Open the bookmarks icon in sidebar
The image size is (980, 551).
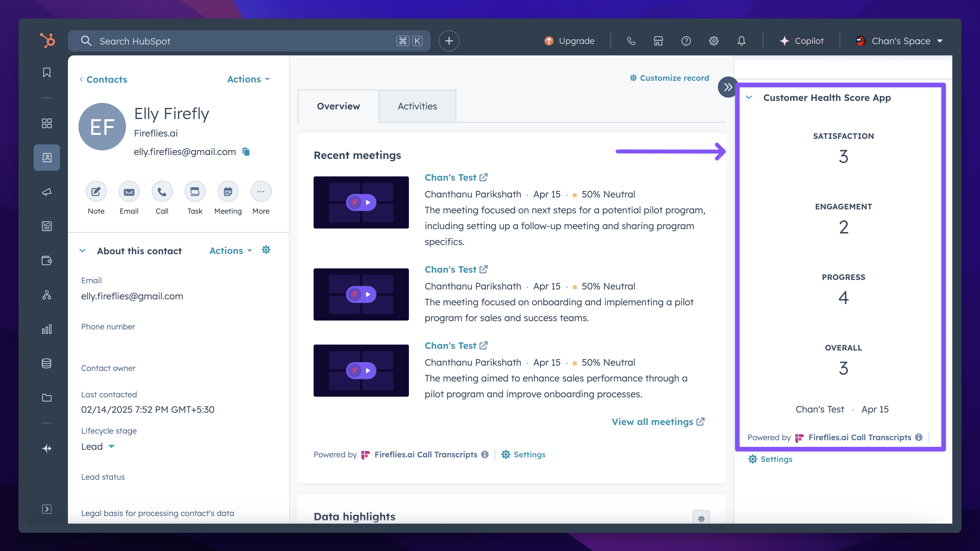(x=47, y=73)
